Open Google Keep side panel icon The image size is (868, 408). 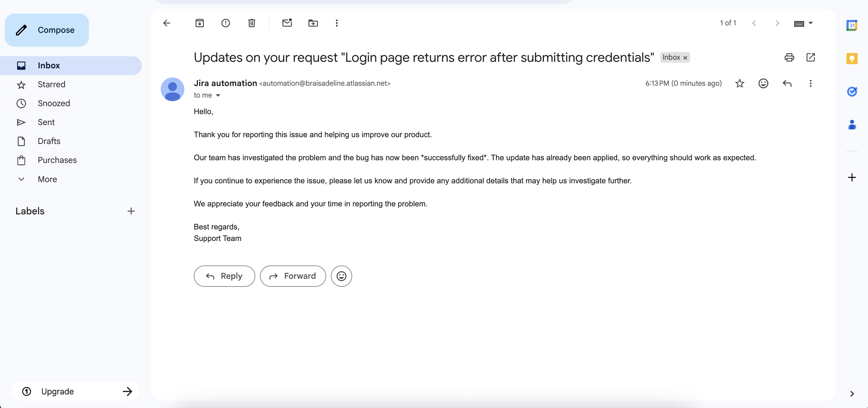[851, 59]
